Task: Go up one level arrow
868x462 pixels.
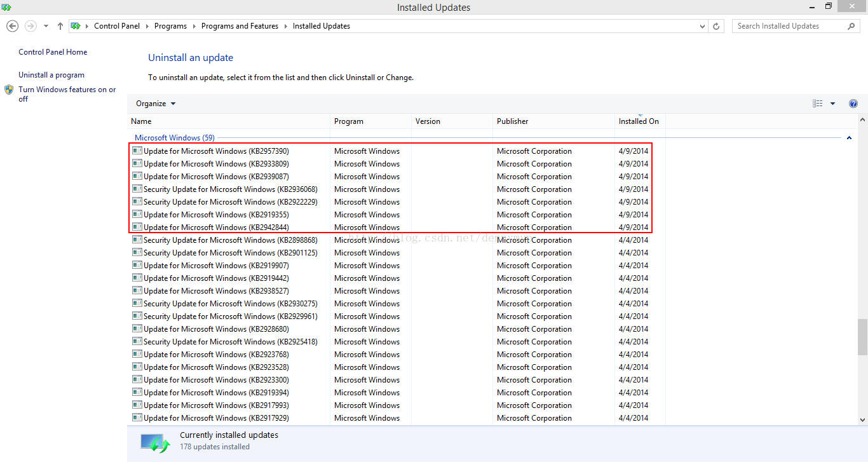Action: 60,26
